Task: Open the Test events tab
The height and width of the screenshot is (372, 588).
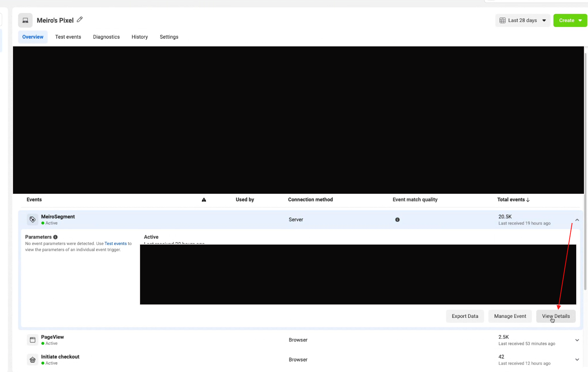Action: (68, 37)
